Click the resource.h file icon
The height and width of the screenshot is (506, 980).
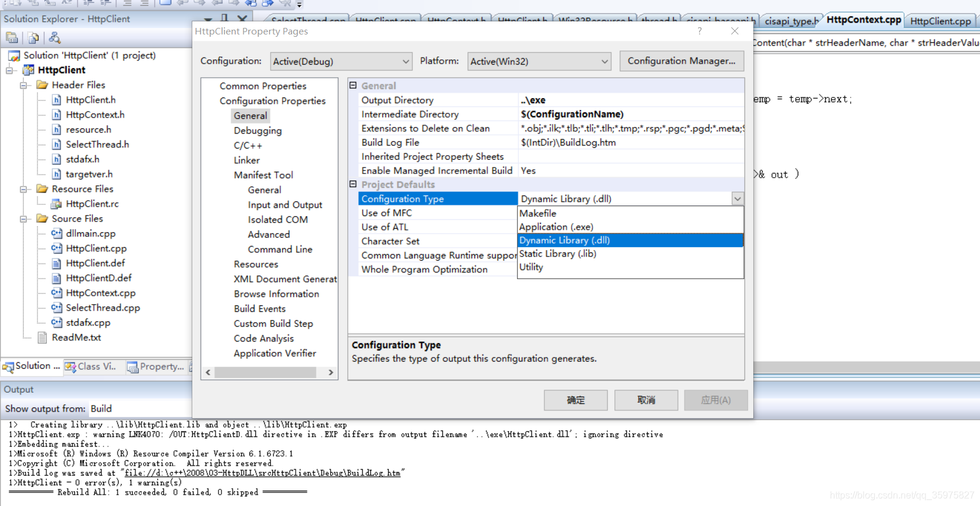pos(56,129)
